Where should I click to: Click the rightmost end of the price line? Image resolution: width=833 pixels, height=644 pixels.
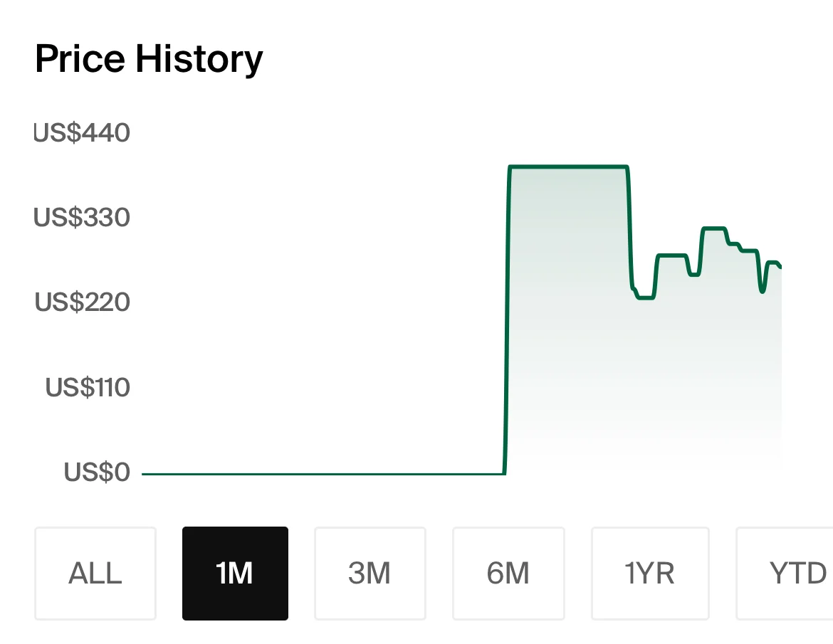(780, 268)
